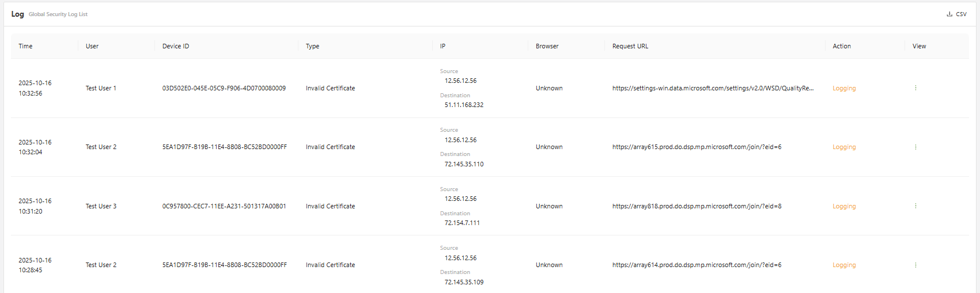The height and width of the screenshot is (293, 980).
Task: Open the view menu for the 10:32:04 log entry
Action: (x=915, y=147)
